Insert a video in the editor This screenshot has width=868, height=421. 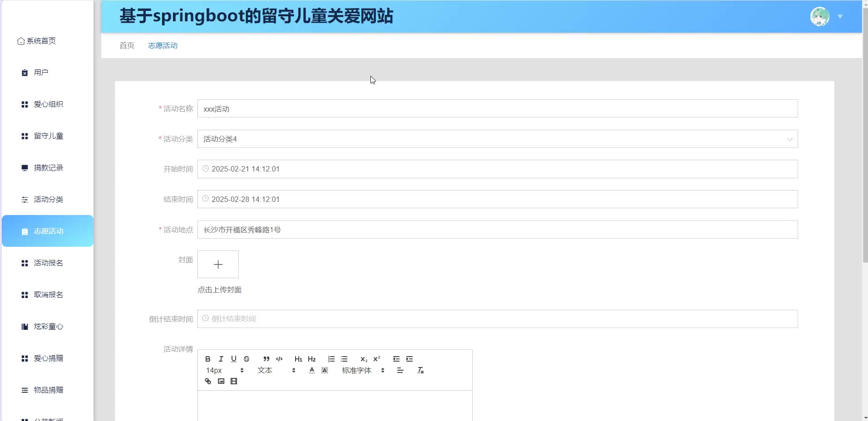click(234, 381)
